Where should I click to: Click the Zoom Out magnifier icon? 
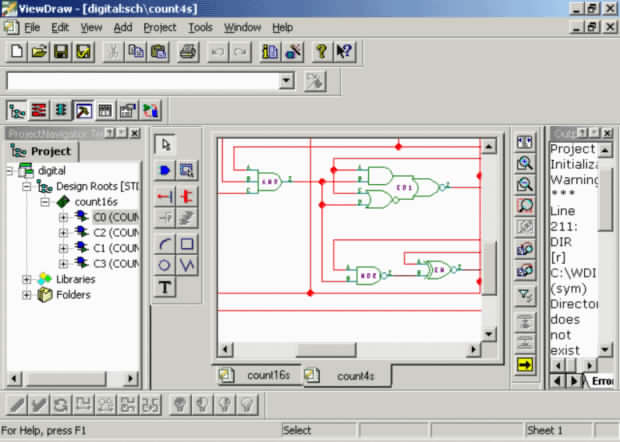(x=525, y=184)
